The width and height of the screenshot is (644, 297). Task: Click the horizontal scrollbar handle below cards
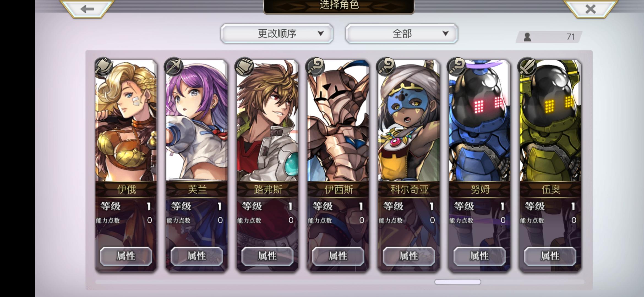(x=458, y=282)
